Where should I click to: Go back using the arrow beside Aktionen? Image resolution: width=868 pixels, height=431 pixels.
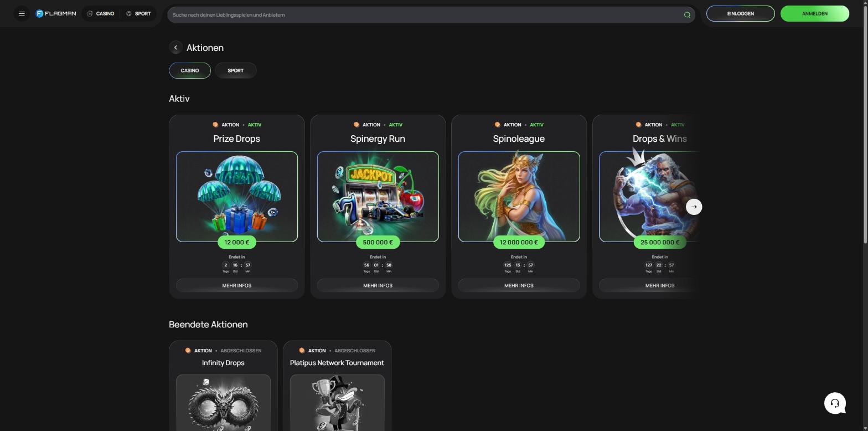[175, 48]
